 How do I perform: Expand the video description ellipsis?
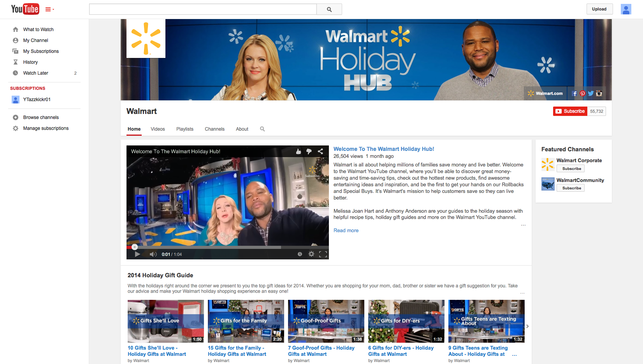[x=523, y=225]
